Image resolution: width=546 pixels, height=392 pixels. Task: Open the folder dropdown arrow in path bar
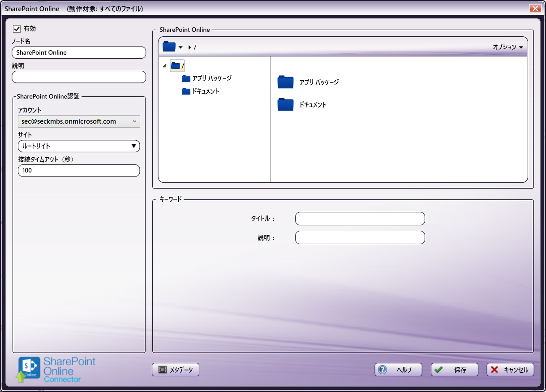tap(181, 47)
